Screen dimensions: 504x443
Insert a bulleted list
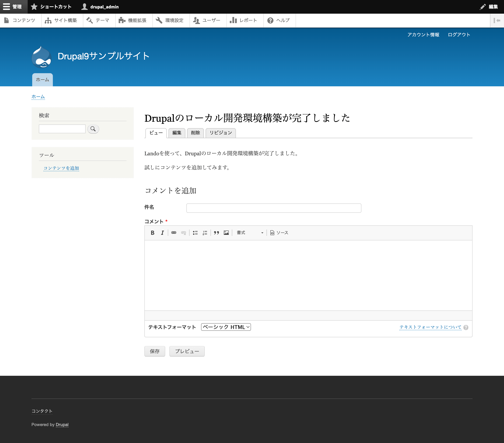(195, 233)
